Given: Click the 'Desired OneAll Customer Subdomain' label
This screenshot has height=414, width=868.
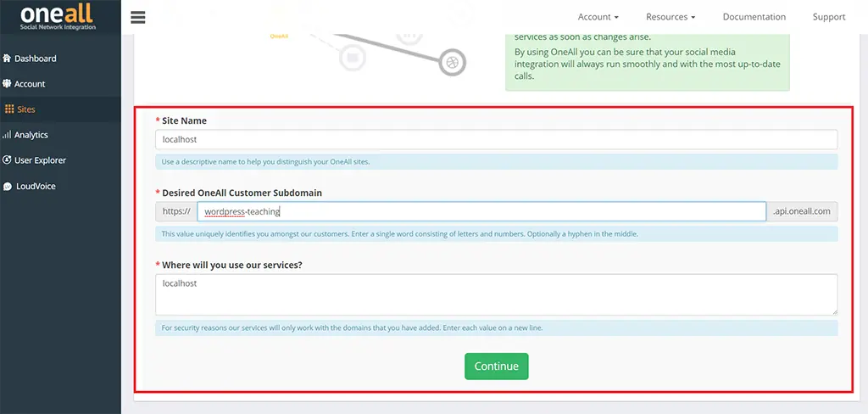Looking at the screenshot, I should (x=242, y=193).
